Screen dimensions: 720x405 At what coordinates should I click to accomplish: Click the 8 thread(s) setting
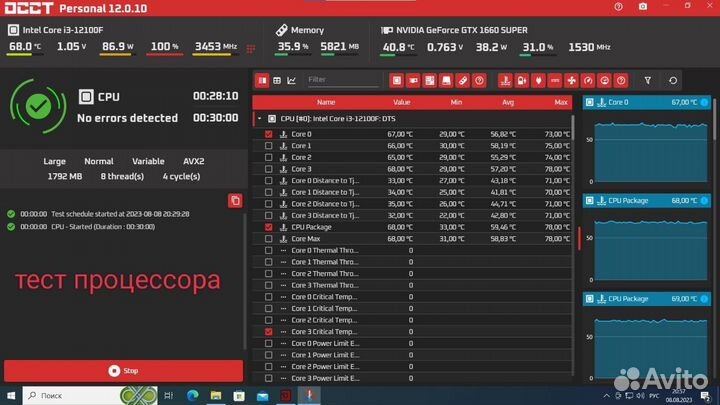pyautogui.click(x=122, y=176)
